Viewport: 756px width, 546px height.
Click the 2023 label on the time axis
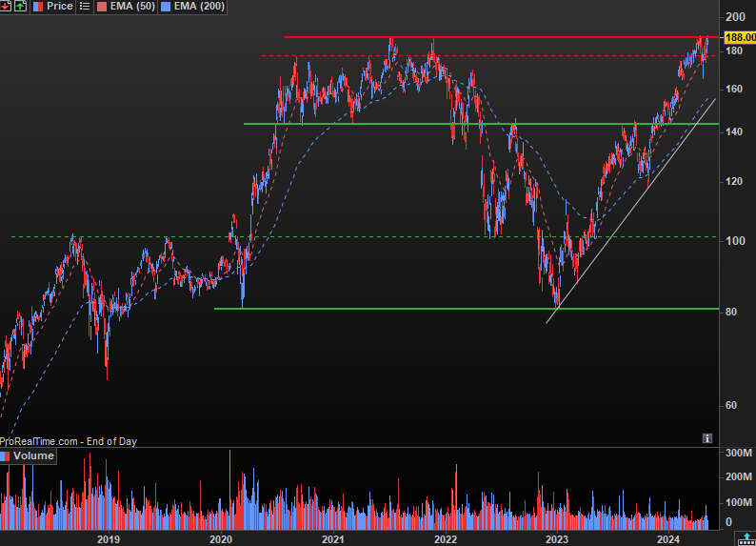557,539
